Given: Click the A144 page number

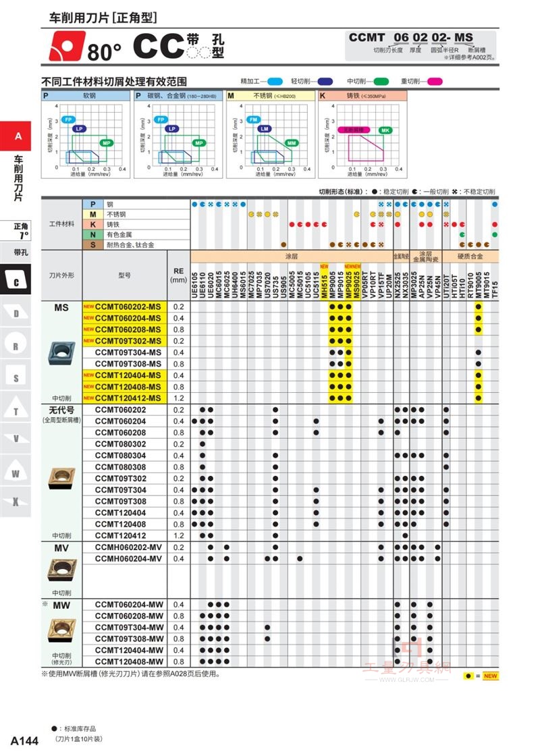Looking at the screenshot, I should pos(24,740).
